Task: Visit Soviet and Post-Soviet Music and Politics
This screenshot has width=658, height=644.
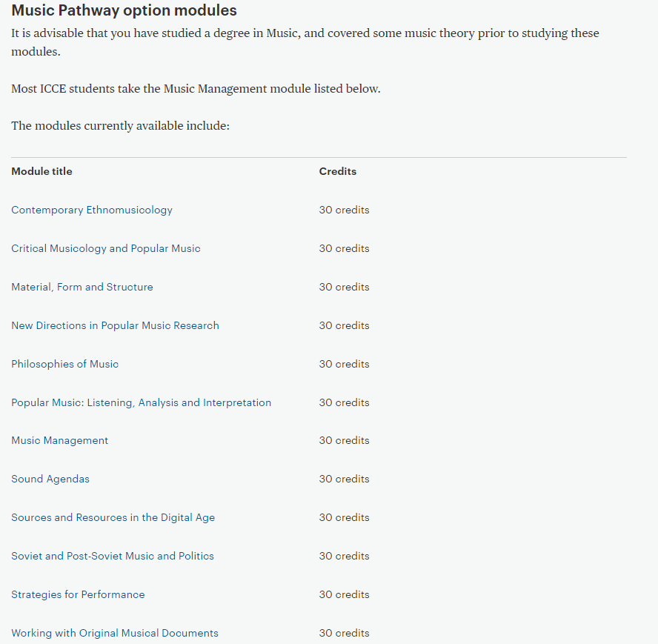Action: pyautogui.click(x=113, y=557)
